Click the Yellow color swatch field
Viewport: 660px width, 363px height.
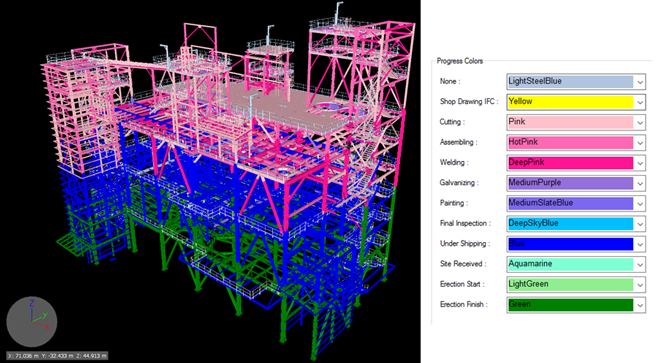coord(570,101)
